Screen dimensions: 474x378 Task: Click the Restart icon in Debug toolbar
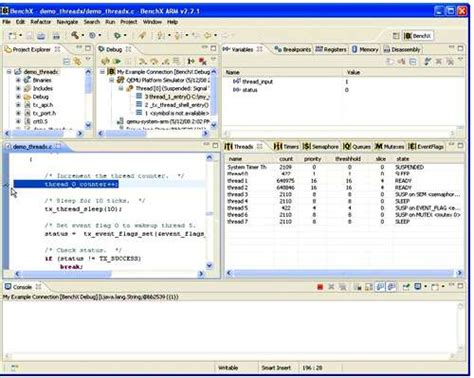pyautogui.click(x=105, y=61)
